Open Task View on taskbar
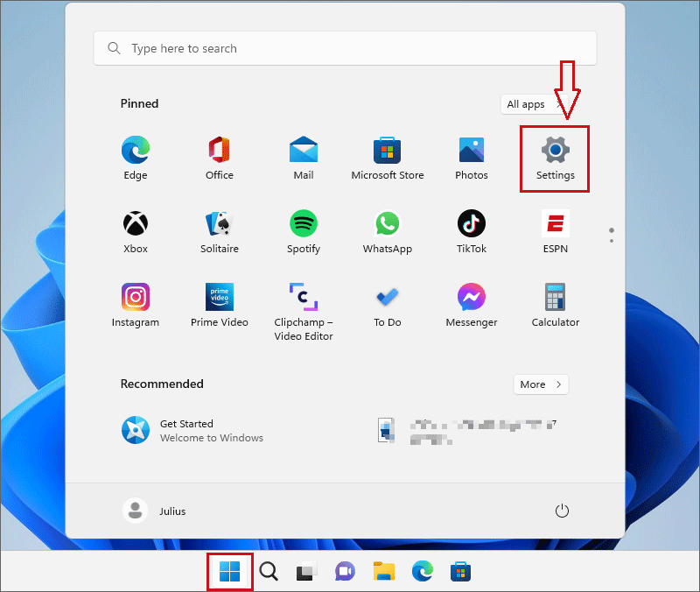This screenshot has height=592, width=700. pyautogui.click(x=307, y=572)
